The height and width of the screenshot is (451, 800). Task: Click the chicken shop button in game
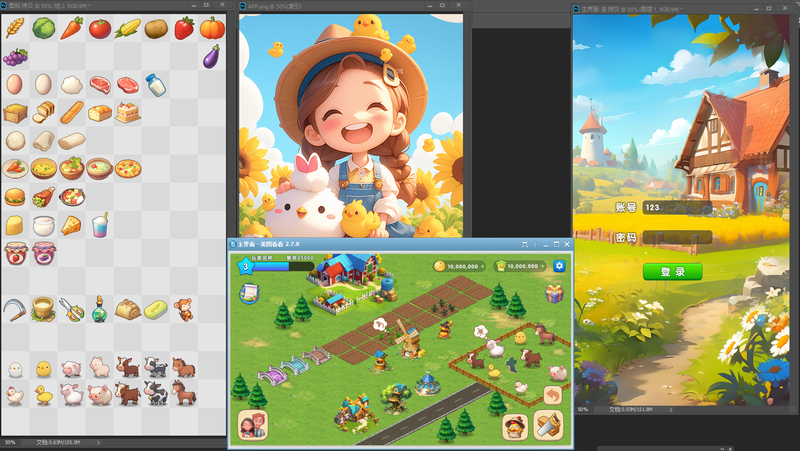click(x=515, y=427)
